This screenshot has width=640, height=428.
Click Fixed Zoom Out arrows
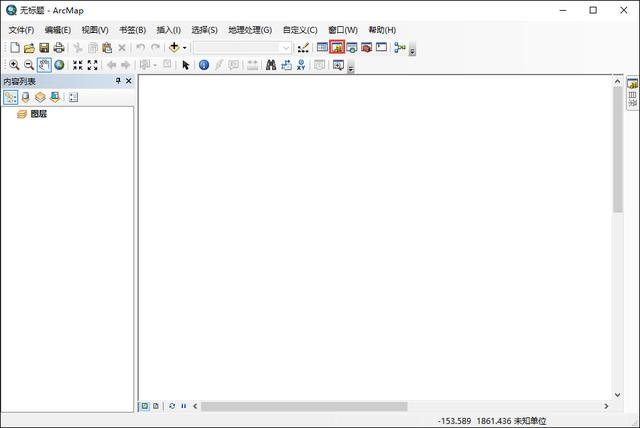click(93, 65)
